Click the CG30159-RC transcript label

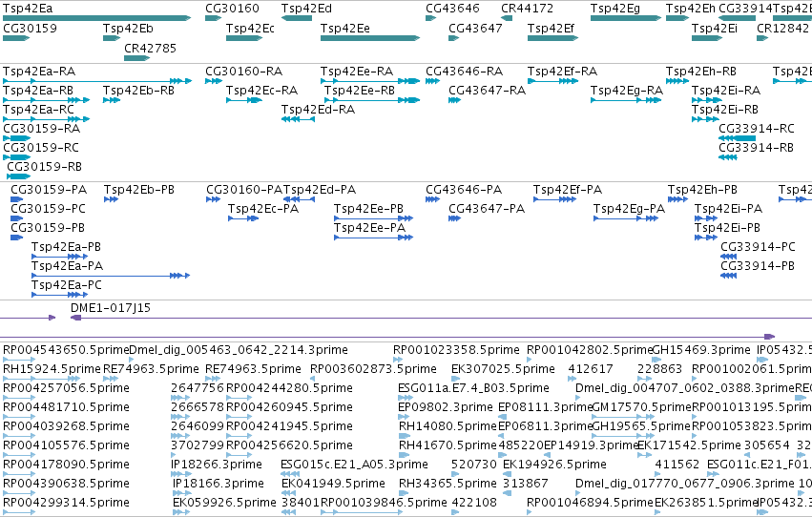pos(41,148)
